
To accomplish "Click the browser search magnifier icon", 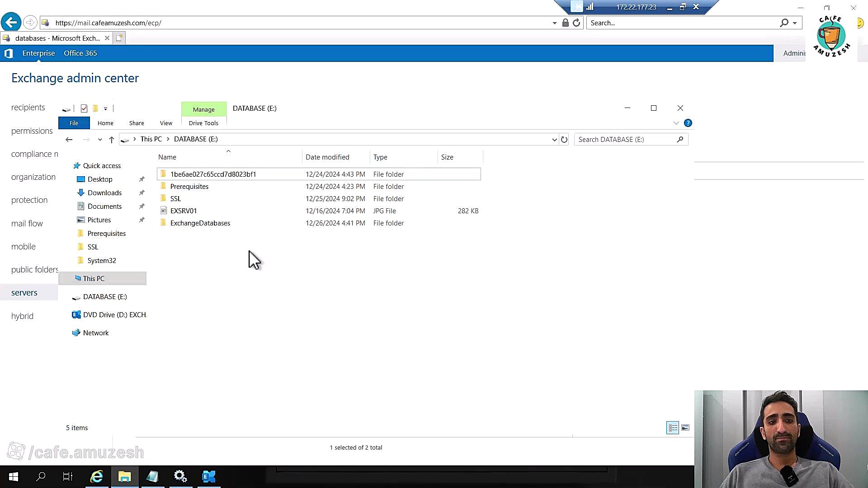I will coord(784,23).
